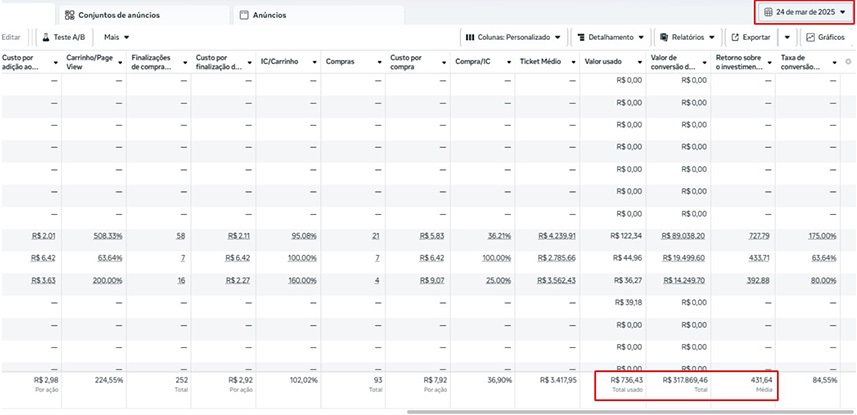Click the R$ 39,18 valor usado cell
Image resolution: width=857 pixels, height=415 pixels.
click(628, 302)
